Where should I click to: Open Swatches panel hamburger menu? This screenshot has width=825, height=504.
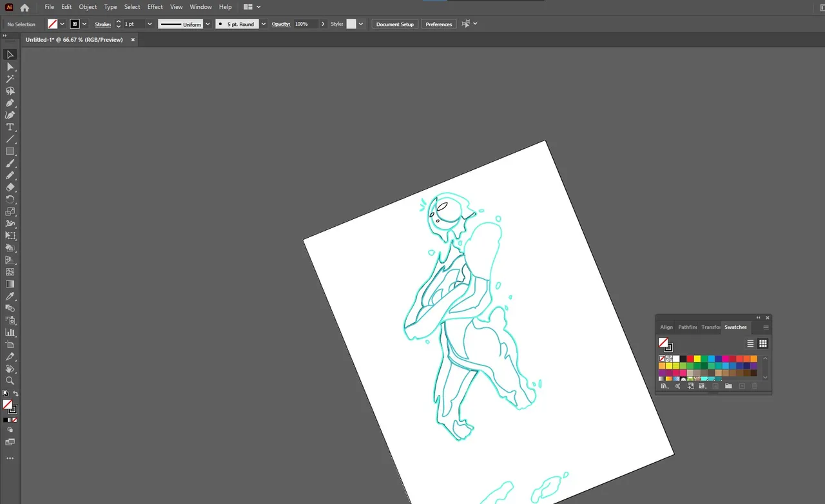click(x=766, y=327)
